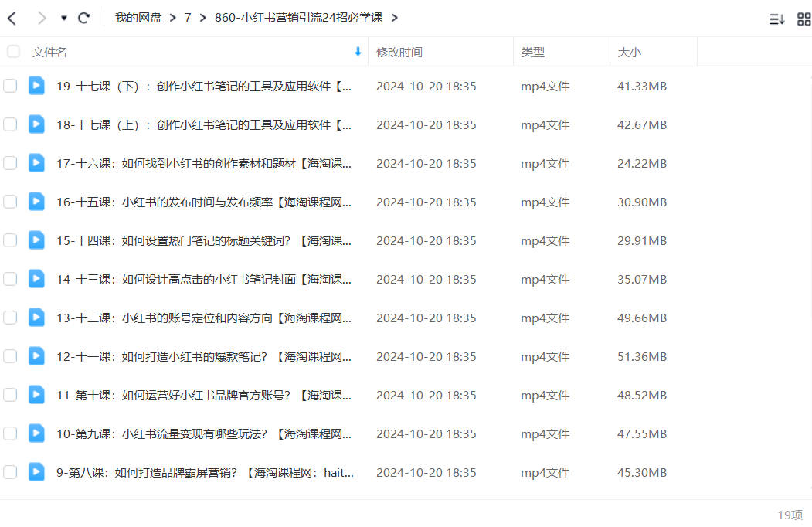
Task: Go back with the left arrow
Action: click(12, 18)
